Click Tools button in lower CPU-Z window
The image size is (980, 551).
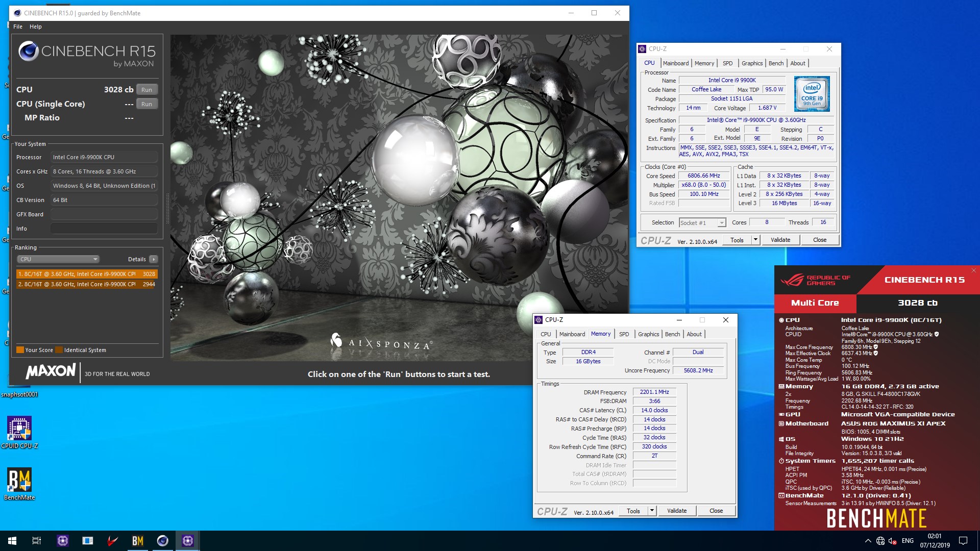coord(633,511)
